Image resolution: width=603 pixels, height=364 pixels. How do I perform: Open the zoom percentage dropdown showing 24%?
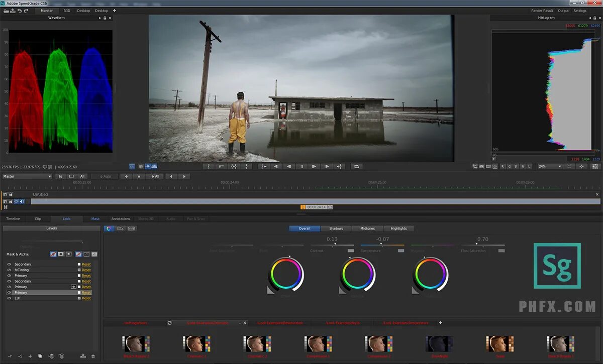coord(550,166)
